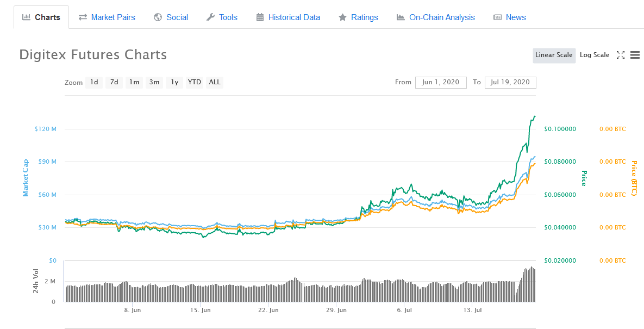644x329 pixels.
Task: Click the Zoom label
Action: pos(73,83)
